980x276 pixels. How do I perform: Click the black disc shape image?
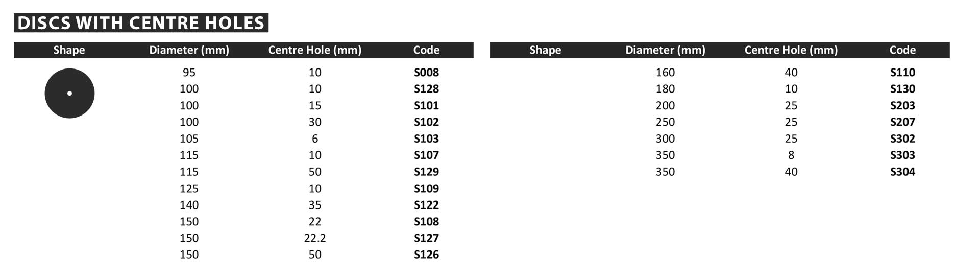tap(69, 93)
